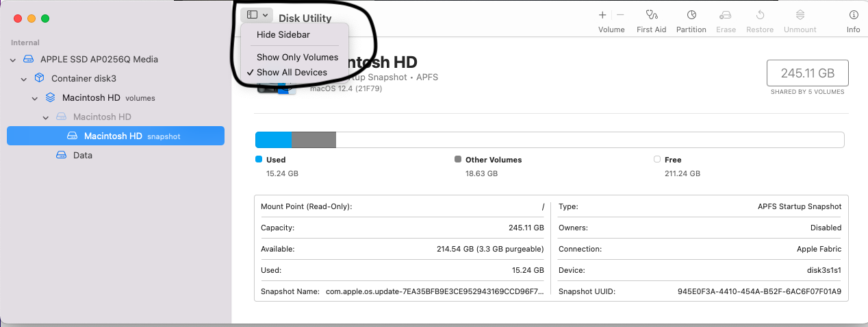Collapse APPLE SSD AP0256Q Media chevron
Viewport: 868px width, 327px height.
[13, 60]
